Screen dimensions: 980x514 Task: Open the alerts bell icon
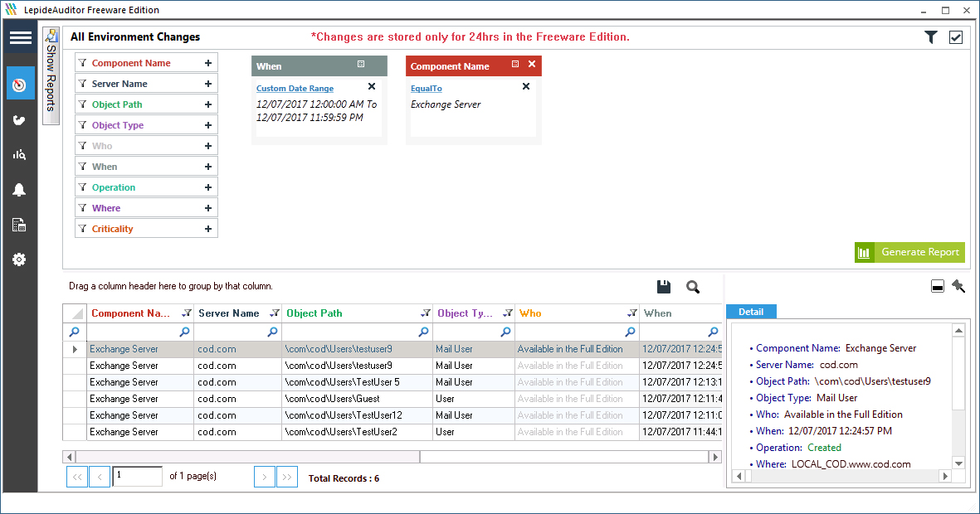click(x=19, y=190)
